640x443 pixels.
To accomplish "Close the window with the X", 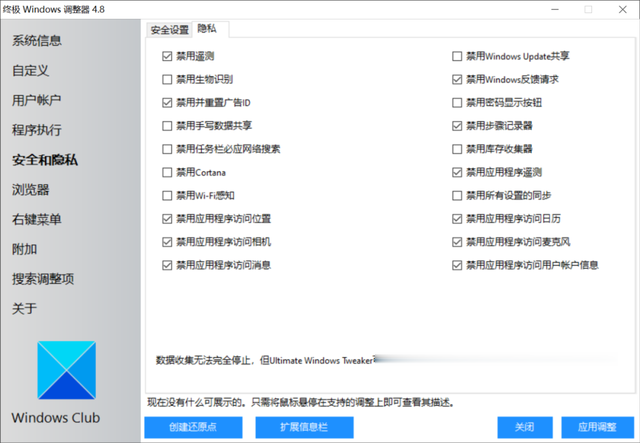I will [622, 9].
